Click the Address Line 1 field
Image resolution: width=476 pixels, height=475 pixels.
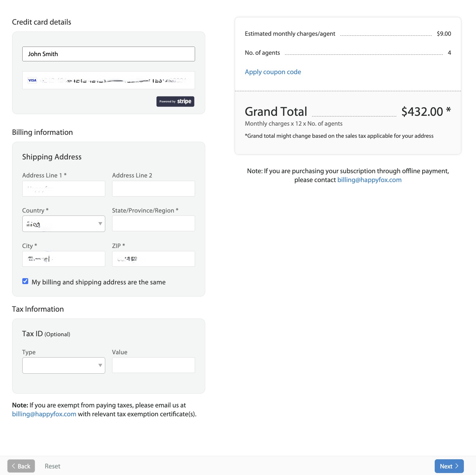64,189
